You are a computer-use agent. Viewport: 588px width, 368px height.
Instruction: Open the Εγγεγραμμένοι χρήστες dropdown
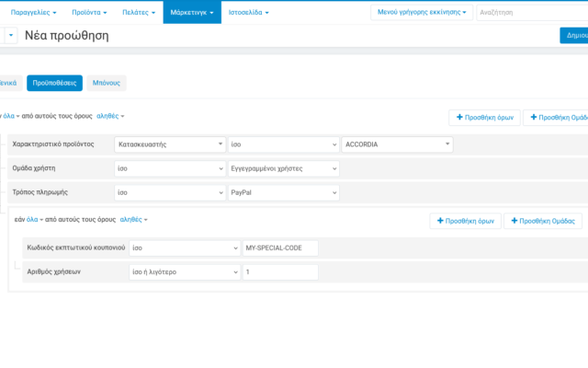tap(283, 168)
